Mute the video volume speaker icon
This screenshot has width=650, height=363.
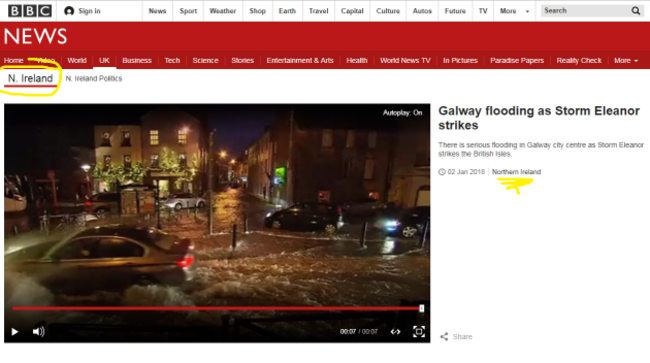tap(39, 332)
